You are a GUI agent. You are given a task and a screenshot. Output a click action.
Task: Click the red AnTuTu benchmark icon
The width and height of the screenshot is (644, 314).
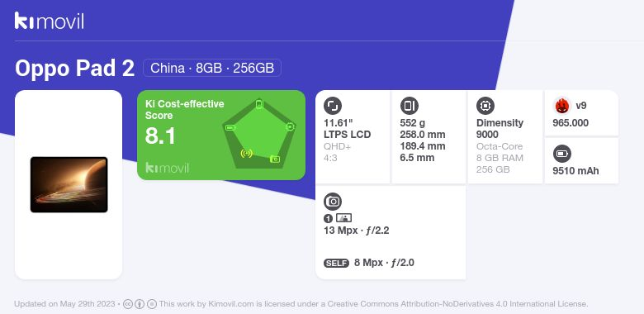click(x=562, y=106)
